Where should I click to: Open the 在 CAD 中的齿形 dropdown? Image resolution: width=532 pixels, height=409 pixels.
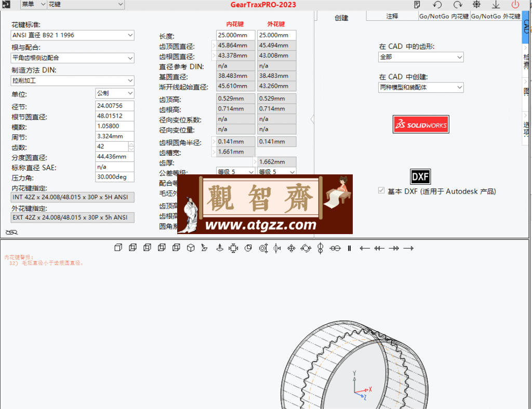point(421,57)
